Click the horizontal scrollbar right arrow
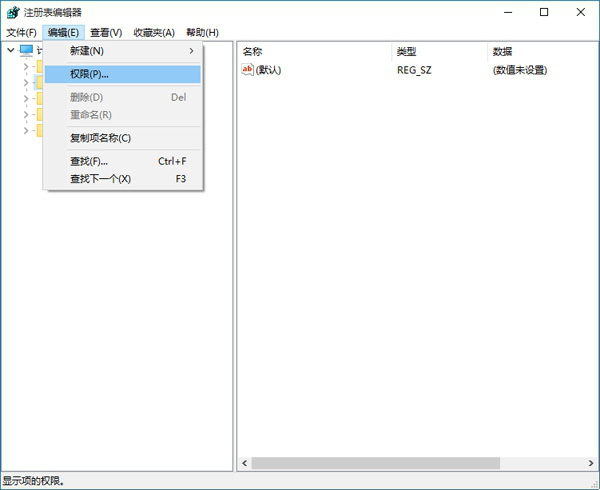The width and height of the screenshot is (600, 490). click(x=591, y=463)
